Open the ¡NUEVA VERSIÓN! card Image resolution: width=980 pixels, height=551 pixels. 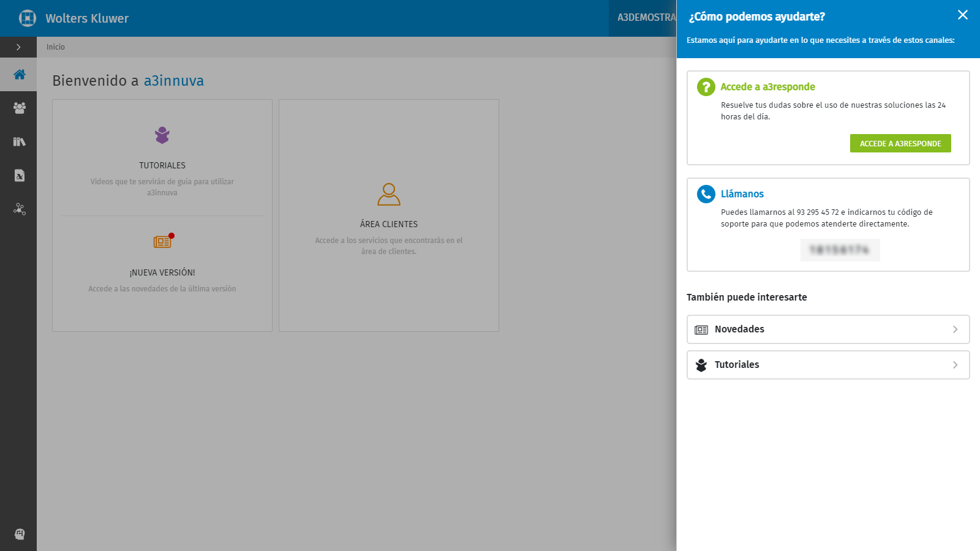coord(162,272)
